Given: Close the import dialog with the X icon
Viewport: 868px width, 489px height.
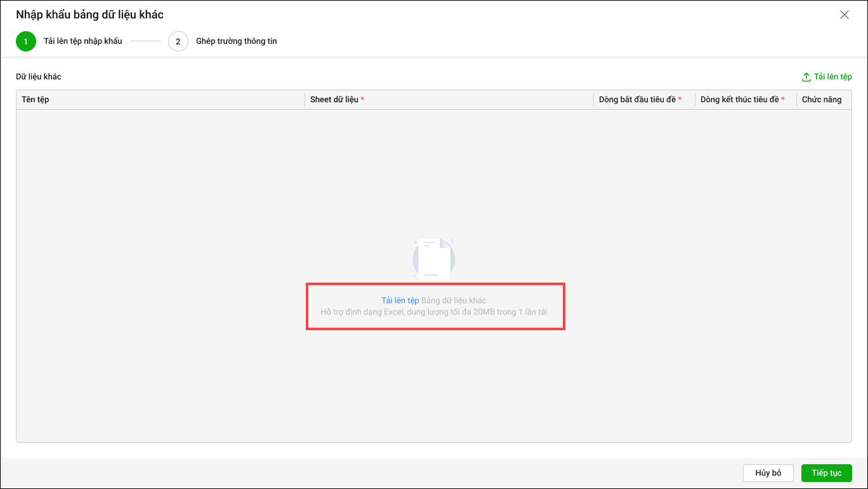Looking at the screenshot, I should point(844,15).
